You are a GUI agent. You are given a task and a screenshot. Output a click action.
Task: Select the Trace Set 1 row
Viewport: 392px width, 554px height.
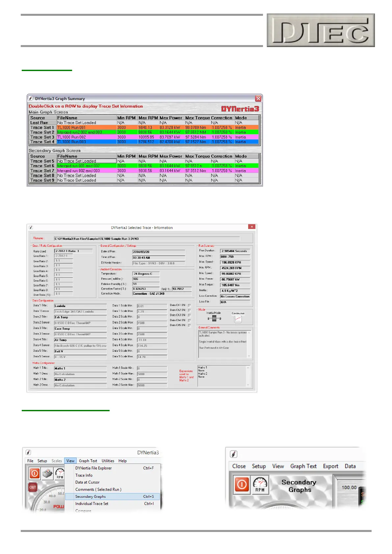(x=144, y=127)
